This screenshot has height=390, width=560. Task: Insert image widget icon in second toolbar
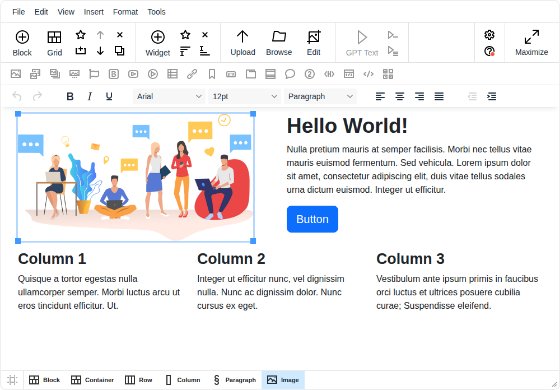pyautogui.click(x=16, y=74)
